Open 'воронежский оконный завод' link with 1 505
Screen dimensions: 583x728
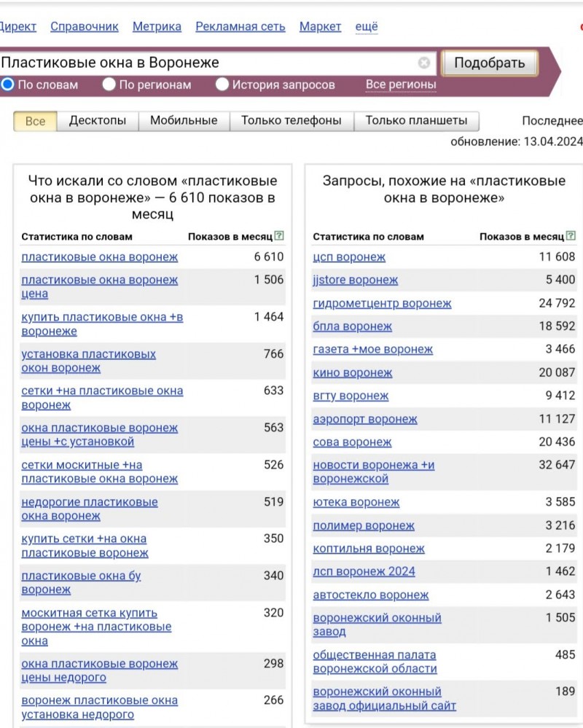[377, 625]
